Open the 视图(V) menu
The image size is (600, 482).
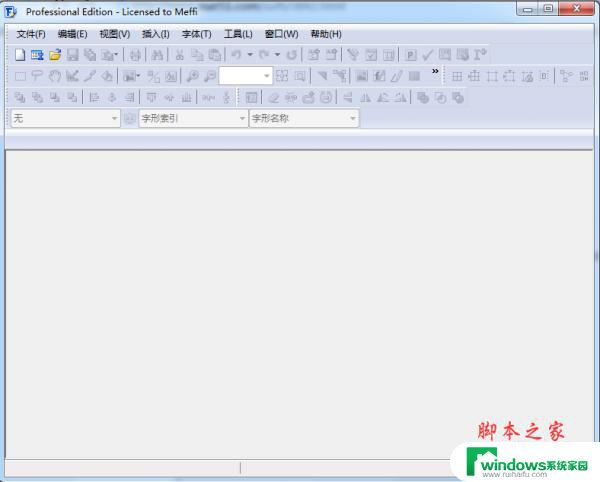(x=115, y=34)
